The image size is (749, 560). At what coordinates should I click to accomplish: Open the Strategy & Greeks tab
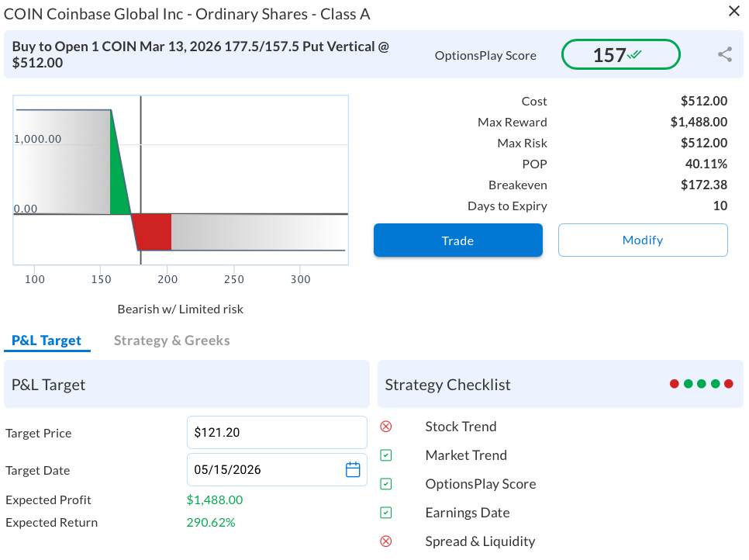[171, 340]
